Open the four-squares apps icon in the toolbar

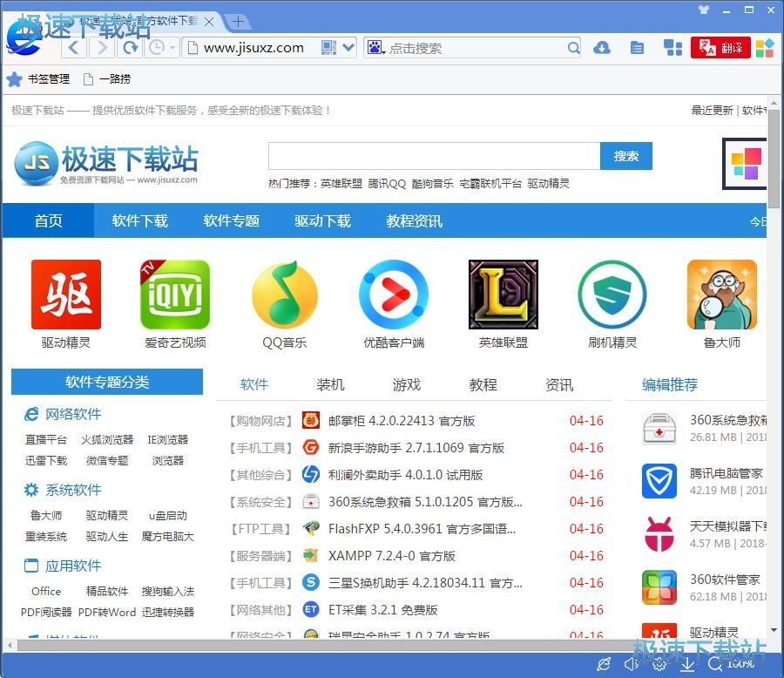tap(672, 48)
